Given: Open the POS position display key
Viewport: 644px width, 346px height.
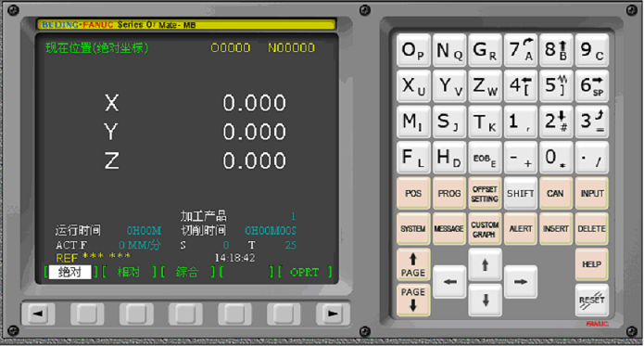Looking at the screenshot, I should click(x=413, y=193).
